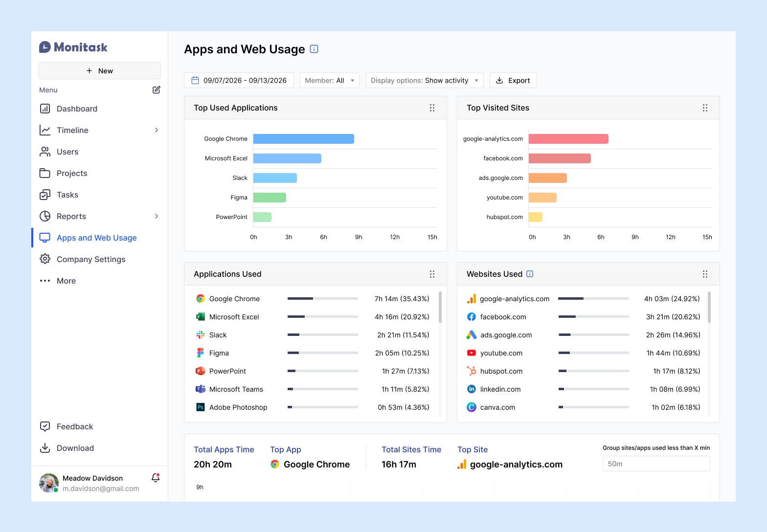Click the facebook.com site icon
The width and height of the screenshot is (767, 532).
pos(472,317)
